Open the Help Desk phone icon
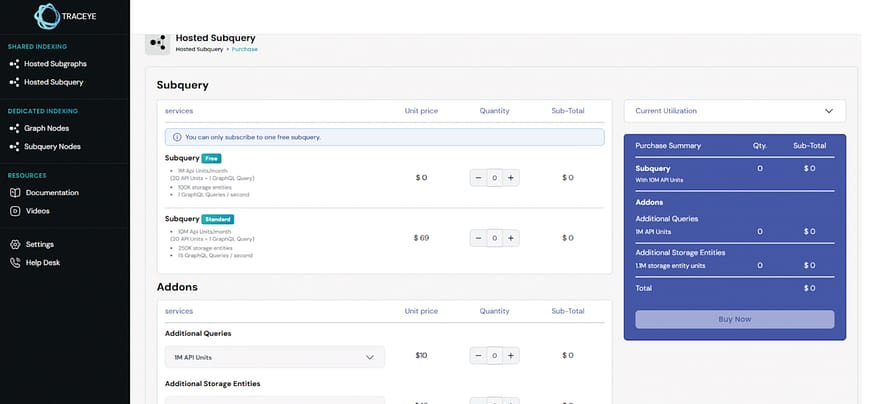 pos(15,263)
